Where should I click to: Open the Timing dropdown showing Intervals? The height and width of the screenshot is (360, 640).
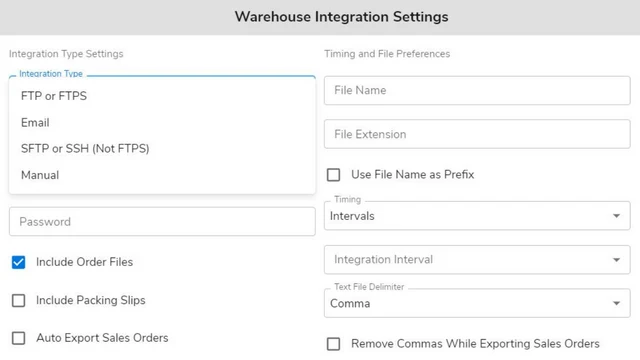pyautogui.click(x=477, y=216)
